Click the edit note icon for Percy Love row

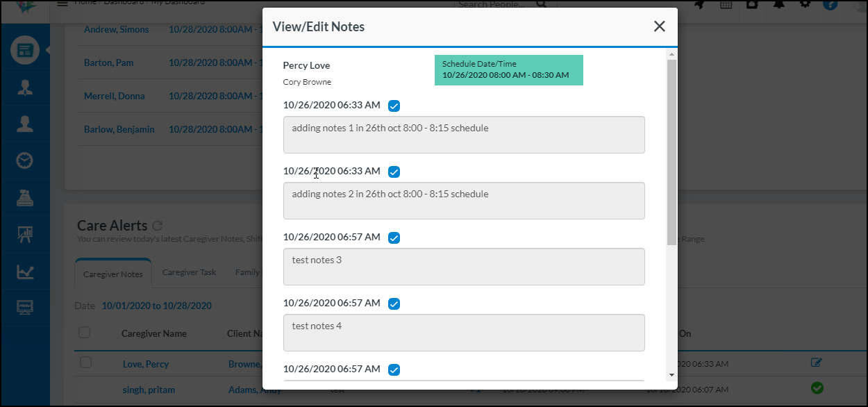[816, 363]
